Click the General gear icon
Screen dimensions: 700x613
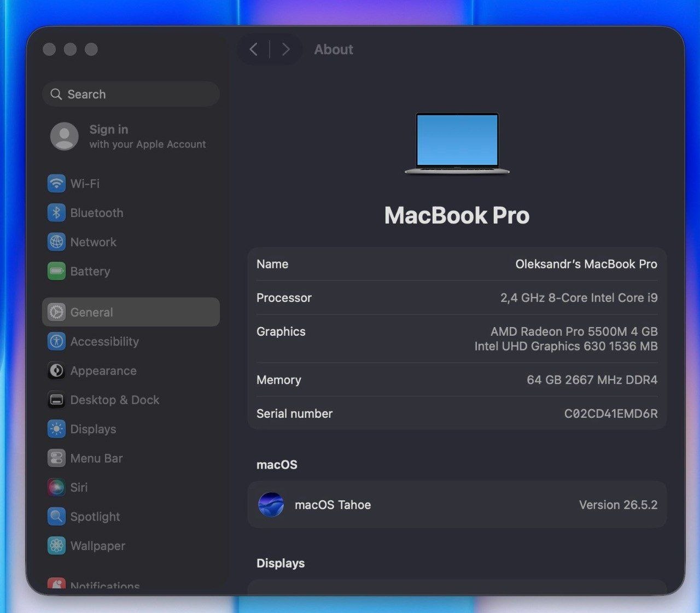tap(56, 312)
